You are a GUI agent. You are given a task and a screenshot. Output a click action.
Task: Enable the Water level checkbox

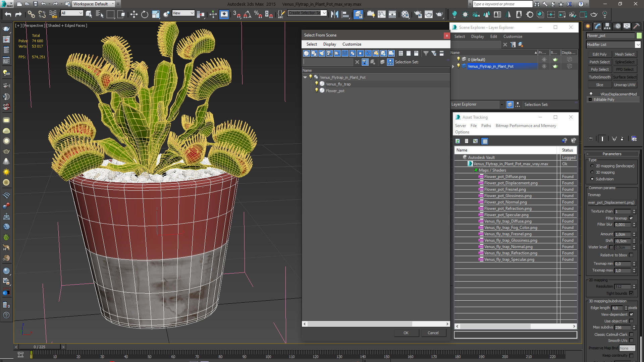(611, 247)
